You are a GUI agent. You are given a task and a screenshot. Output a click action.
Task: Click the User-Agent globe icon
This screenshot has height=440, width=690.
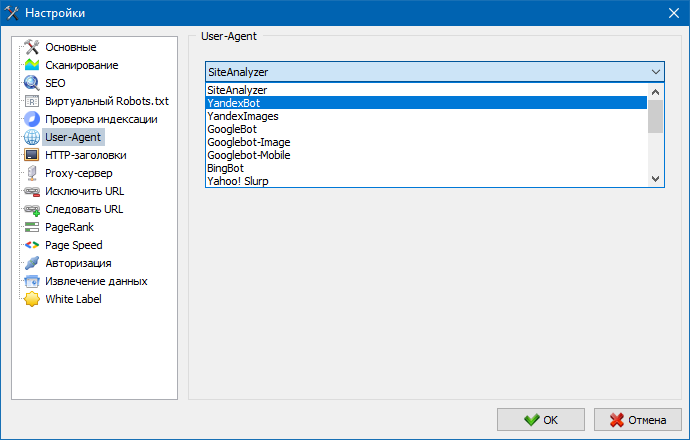click(x=32, y=137)
